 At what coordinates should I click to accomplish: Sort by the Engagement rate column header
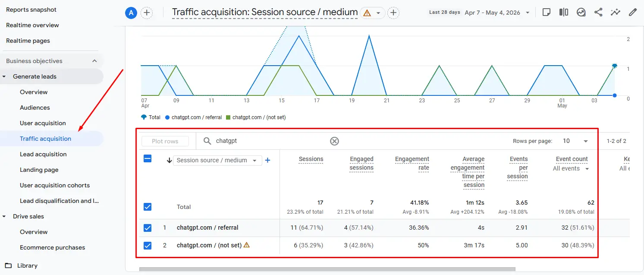tap(412, 163)
